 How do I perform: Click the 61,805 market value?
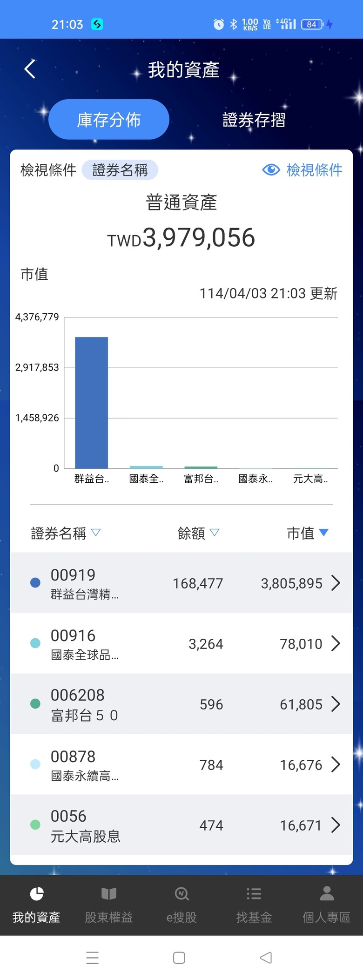(x=301, y=704)
